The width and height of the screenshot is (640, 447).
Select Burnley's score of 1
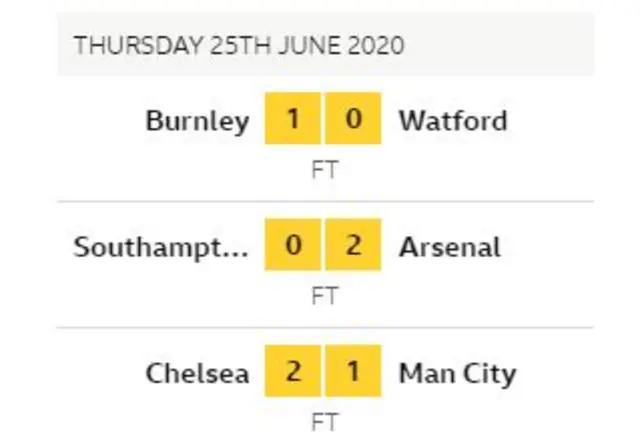(x=293, y=121)
